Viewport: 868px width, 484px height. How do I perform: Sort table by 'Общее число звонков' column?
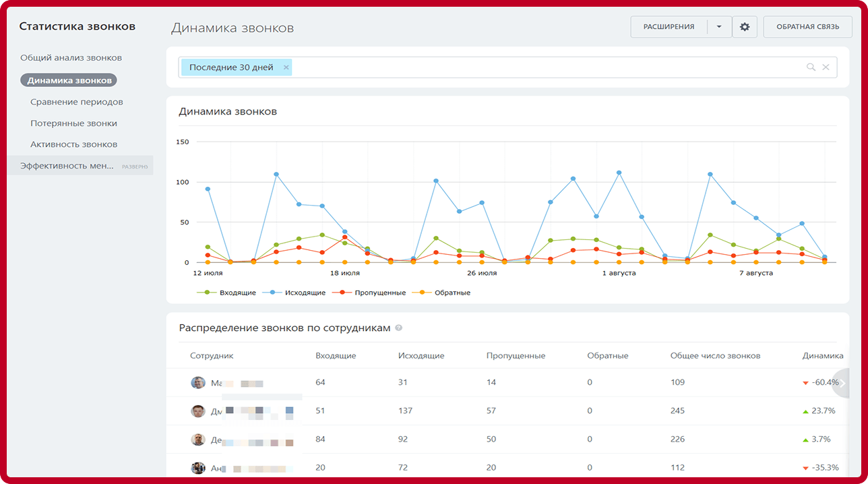pyautogui.click(x=715, y=356)
